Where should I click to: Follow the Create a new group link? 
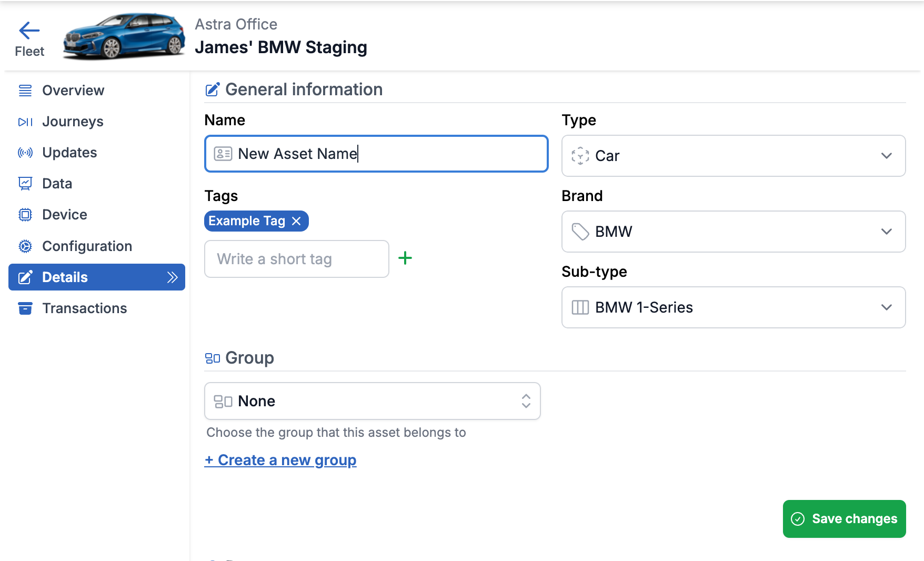point(280,460)
